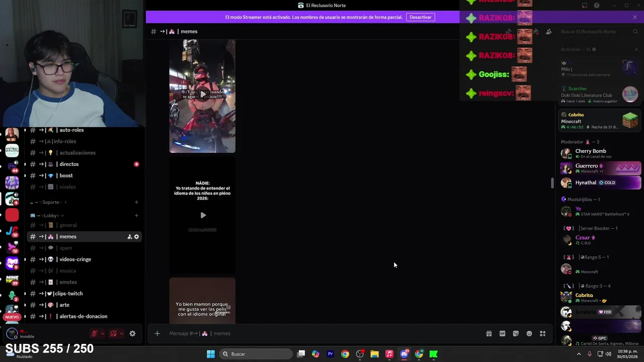
Task: Expand the Actividad section arrow
Action: coord(636,49)
